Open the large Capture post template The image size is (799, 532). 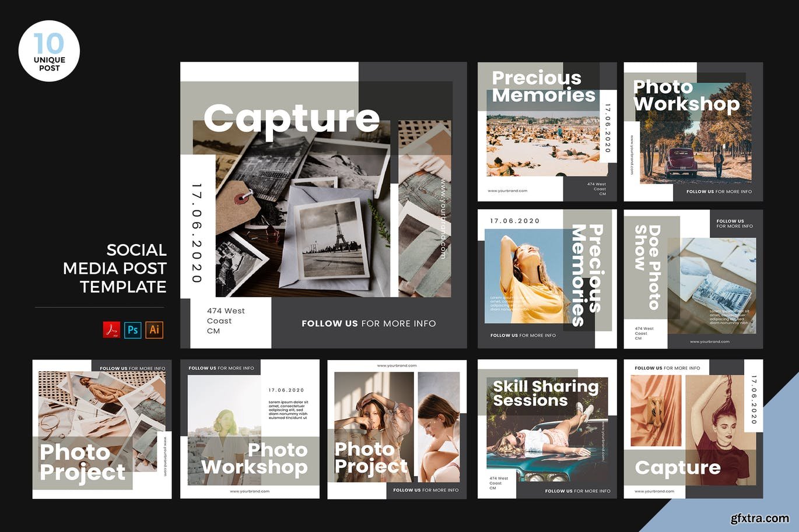click(x=323, y=205)
